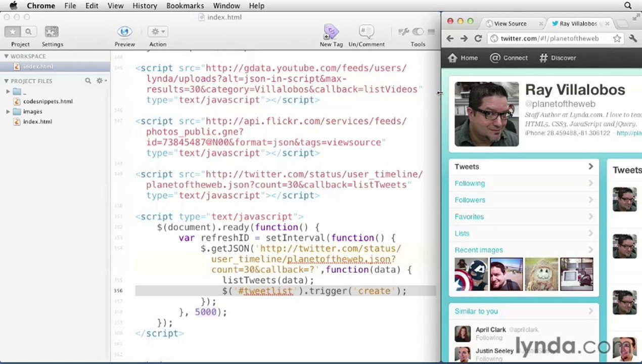Viewport: 642px width, 364px height.
Task: Open the Action gear menu
Action: point(158,32)
